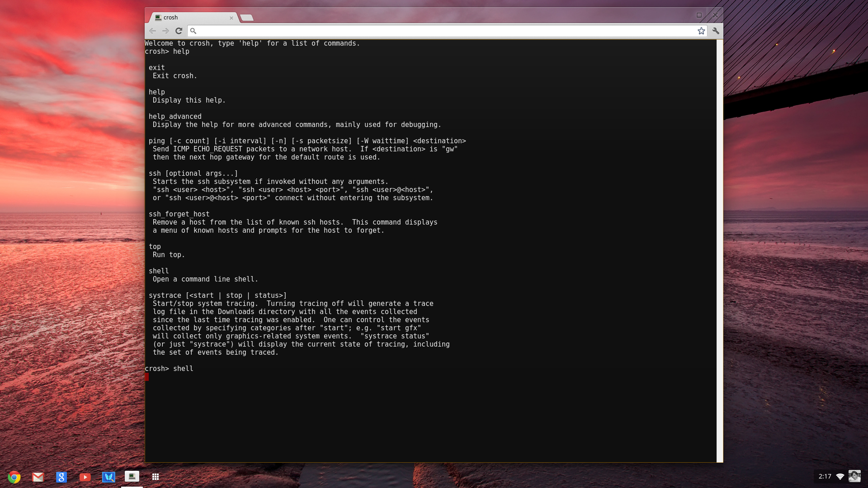Viewport: 868px width, 488px height.
Task: Close the crosh tab
Action: [x=231, y=18]
